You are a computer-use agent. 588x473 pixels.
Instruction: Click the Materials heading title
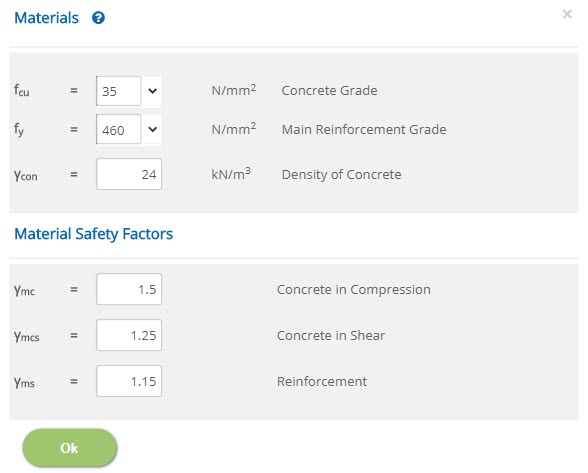tap(46, 18)
